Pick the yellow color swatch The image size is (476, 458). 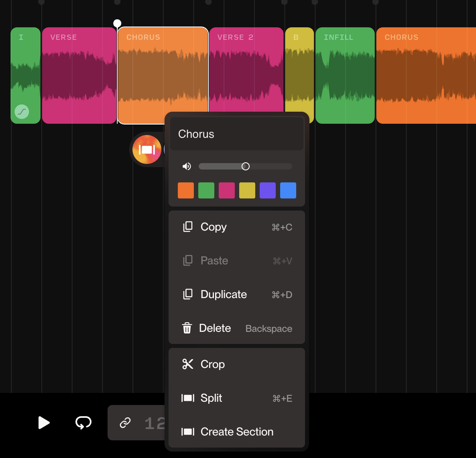coord(247,190)
